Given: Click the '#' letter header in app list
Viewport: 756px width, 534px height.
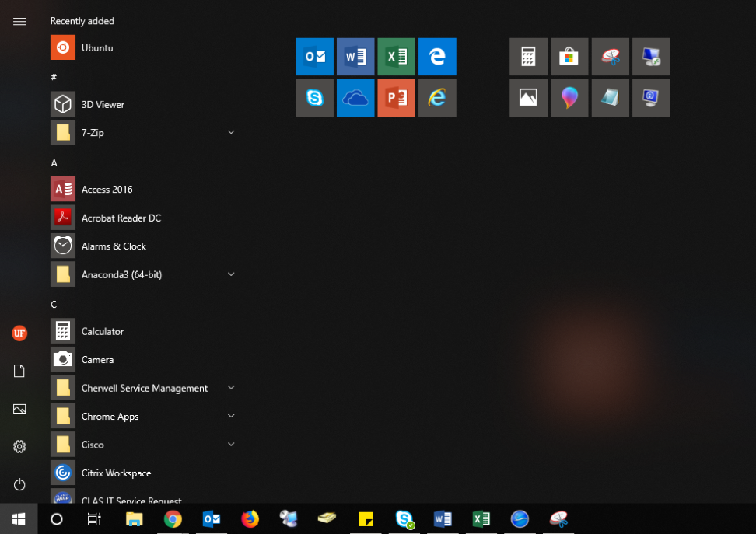Looking at the screenshot, I should point(54,77).
